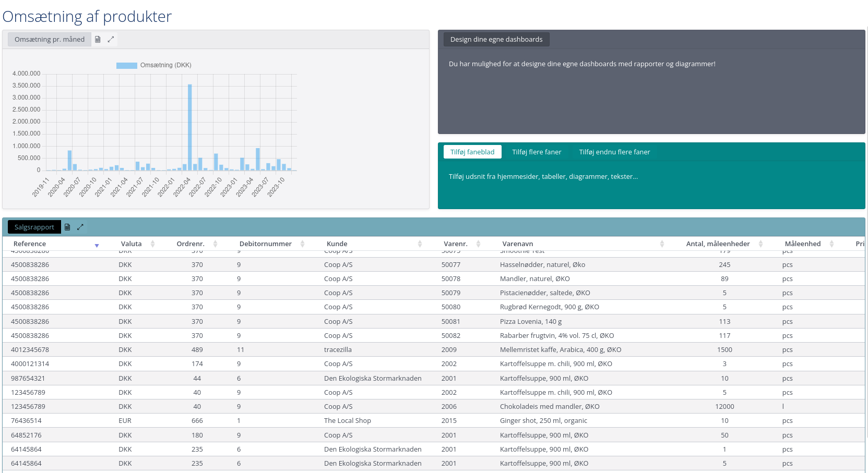
Task: Click the sort control on the Varenavn column
Action: (x=662, y=244)
